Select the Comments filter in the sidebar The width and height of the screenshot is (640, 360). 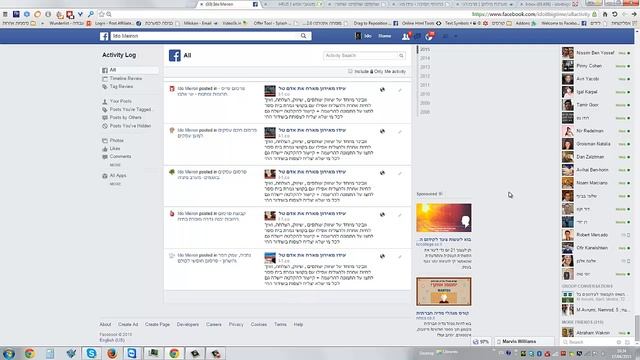pyautogui.click(x=120, y=157)
